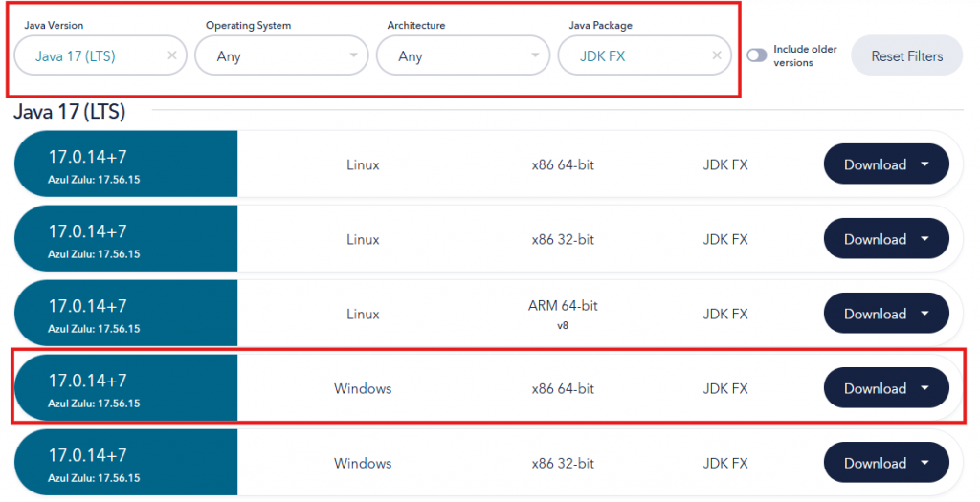Click 'Linux' text in the x86 64-bit row
Viewport: 980px width, 502px height.
pos(363,164)
